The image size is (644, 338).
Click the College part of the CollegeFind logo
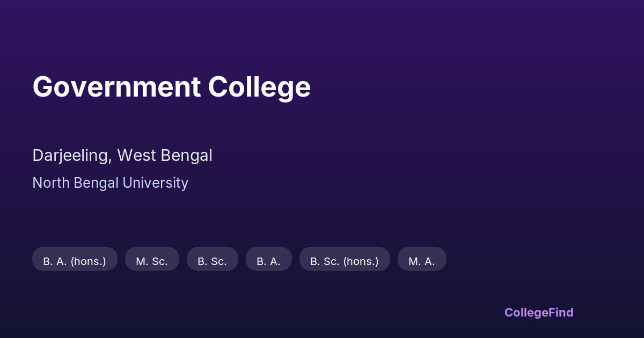pos(526,312)
